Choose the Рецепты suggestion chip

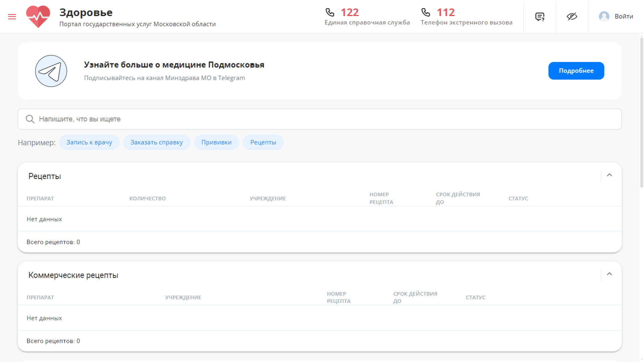click(x=263, y=142)
